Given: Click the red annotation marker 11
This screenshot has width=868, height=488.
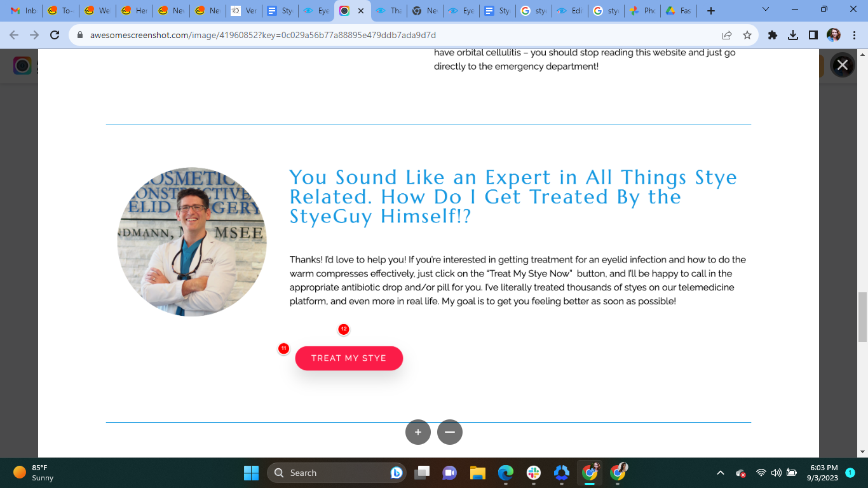Looking at the screenshot, I should point(283,349).
